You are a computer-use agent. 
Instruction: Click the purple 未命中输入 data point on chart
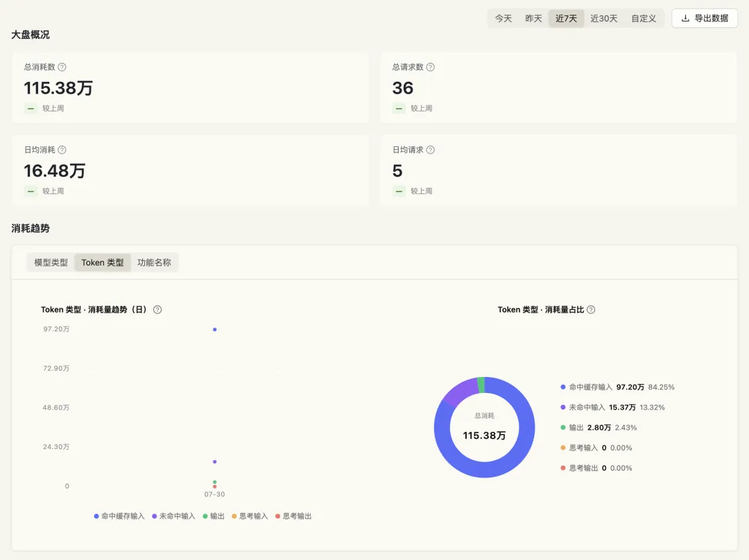(215, 462)
